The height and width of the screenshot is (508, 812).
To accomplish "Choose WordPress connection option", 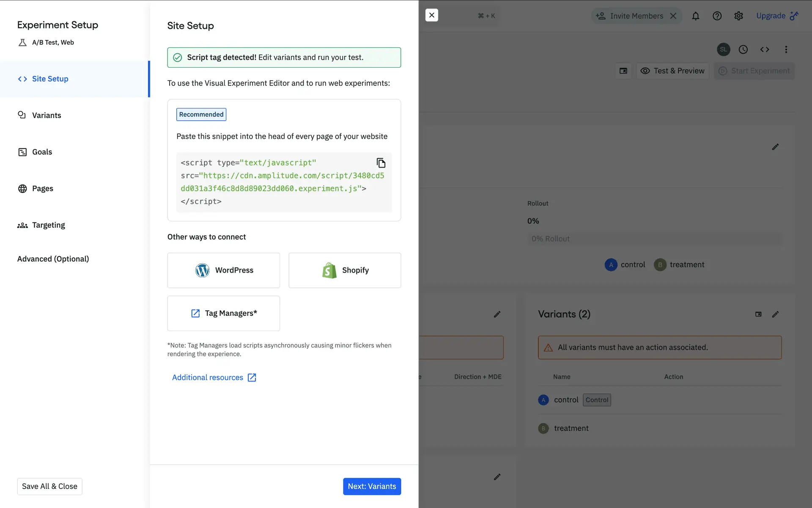I will (x=223, y=271).
